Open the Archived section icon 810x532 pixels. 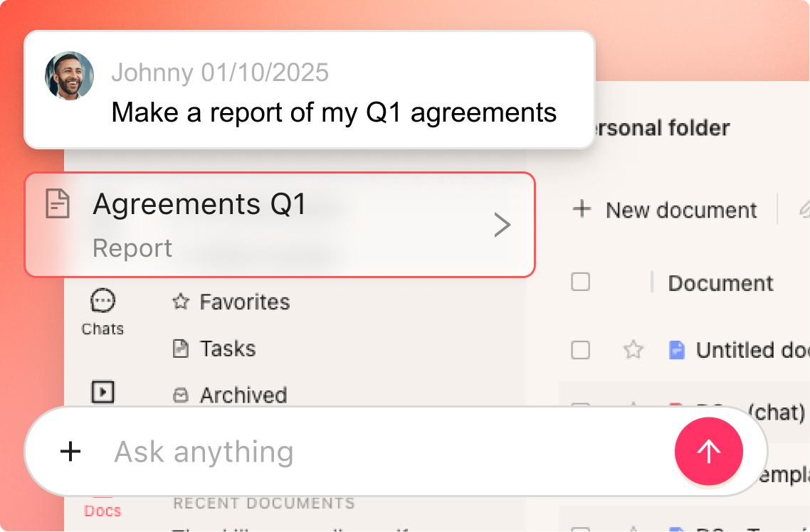tap(179, 395)
